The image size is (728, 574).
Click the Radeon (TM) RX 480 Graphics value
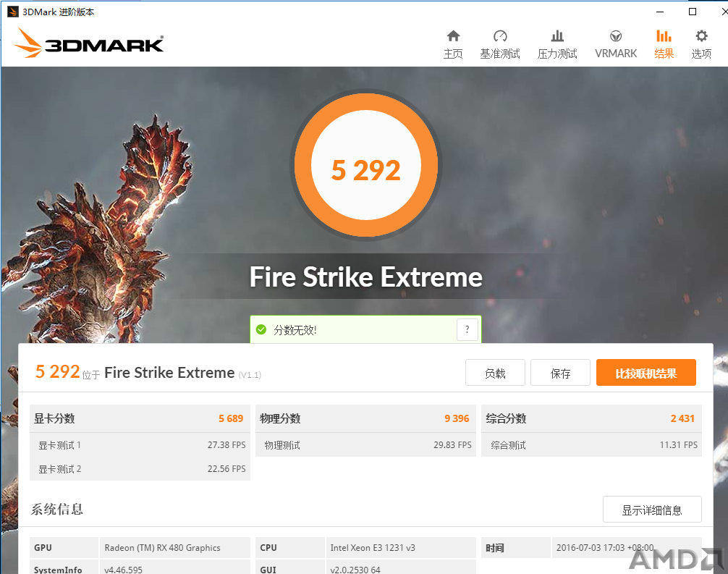tap(163, 547)
